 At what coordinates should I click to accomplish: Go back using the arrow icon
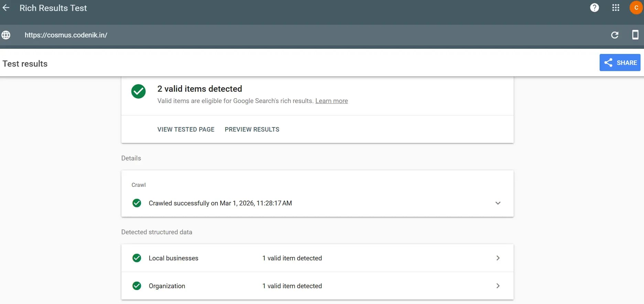pos(6,8)
